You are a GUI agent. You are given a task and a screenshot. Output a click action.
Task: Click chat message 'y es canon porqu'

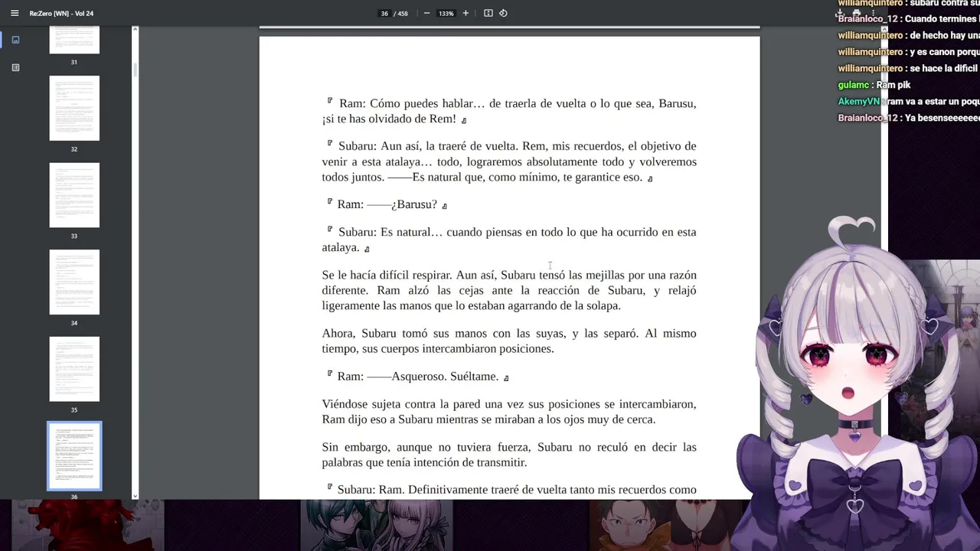point(946,52)
